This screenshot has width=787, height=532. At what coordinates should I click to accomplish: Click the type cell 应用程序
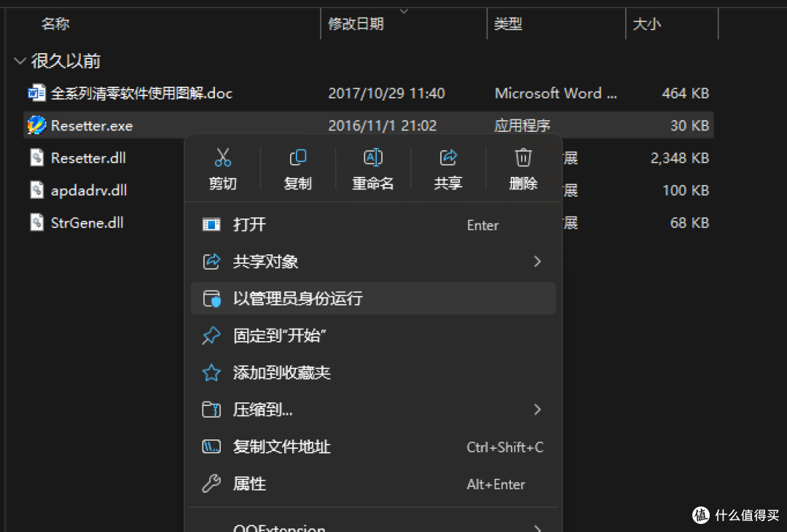pos(522,125)
